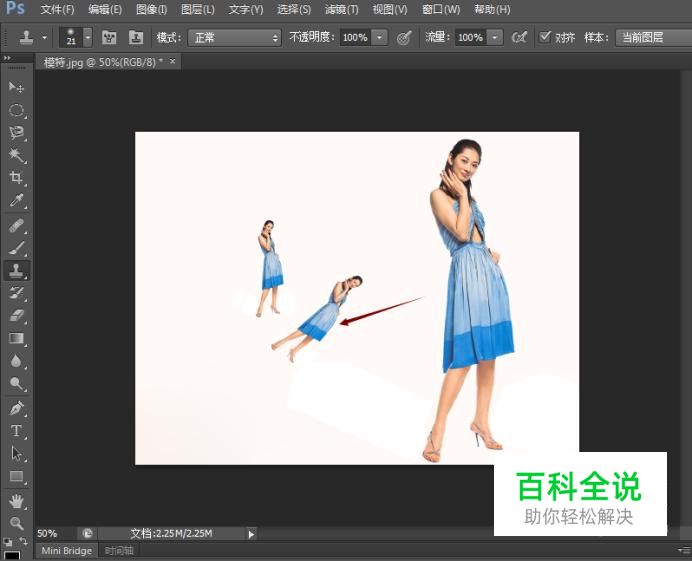The image size is (692, 561).
Task: Select the Blur tool
Action: [x=16, y=361]
